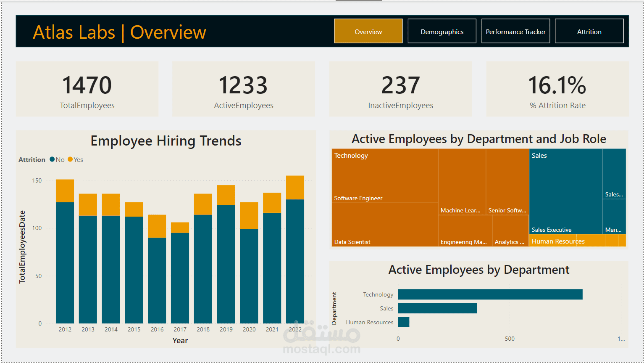The width and height of the screenshot is (644, 363).
Task: Click the 'Department' vertical axis title
Action: point(334,308)
